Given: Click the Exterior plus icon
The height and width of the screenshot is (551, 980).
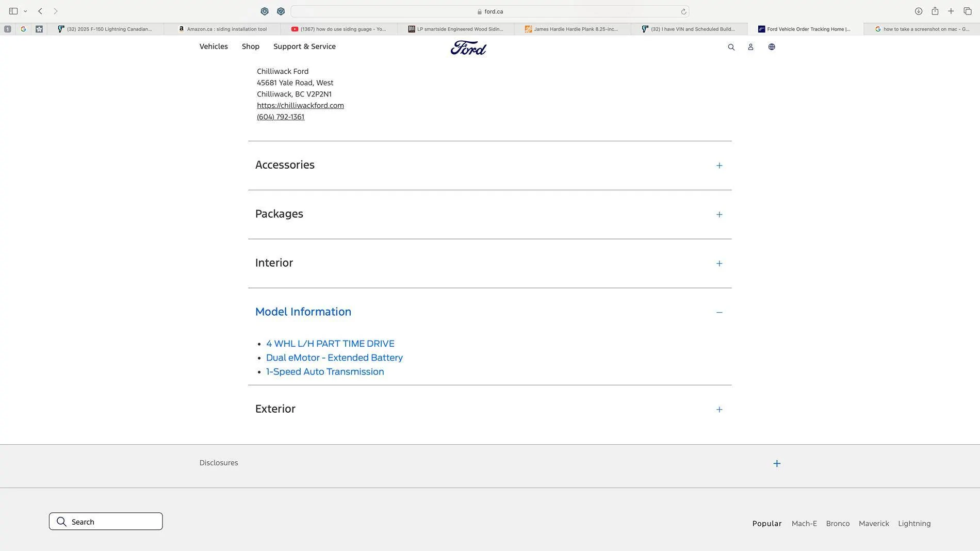Looking at the screenshot, I should (x=719, y=410).
